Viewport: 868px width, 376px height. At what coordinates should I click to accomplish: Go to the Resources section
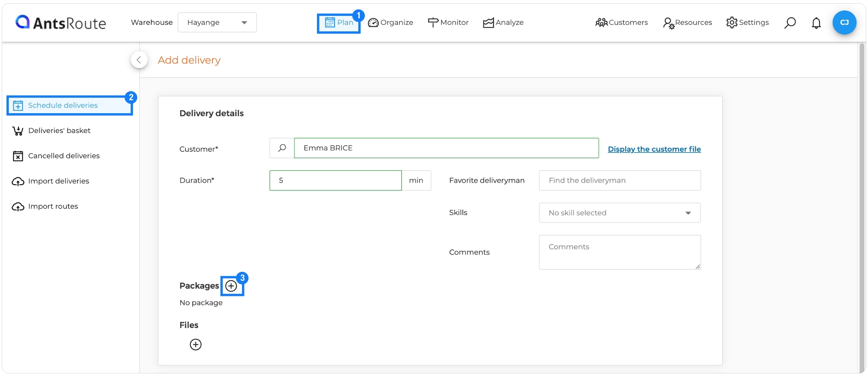[687, 22]
